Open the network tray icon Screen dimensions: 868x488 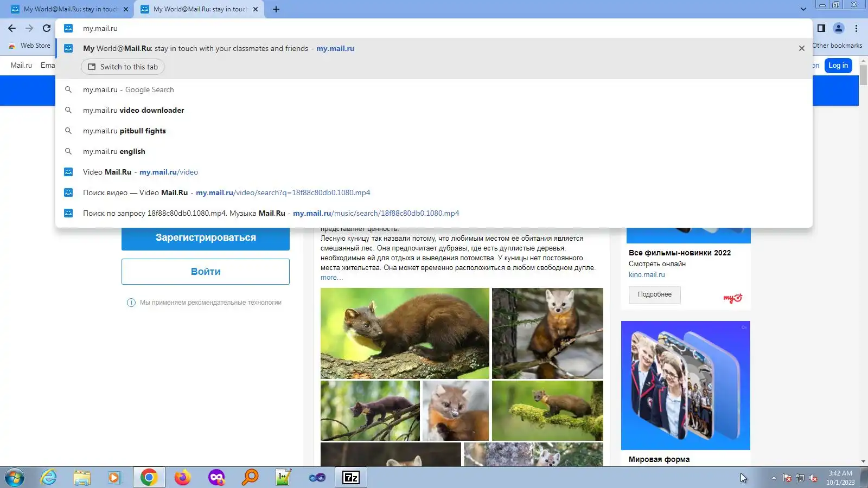(800, 478)
